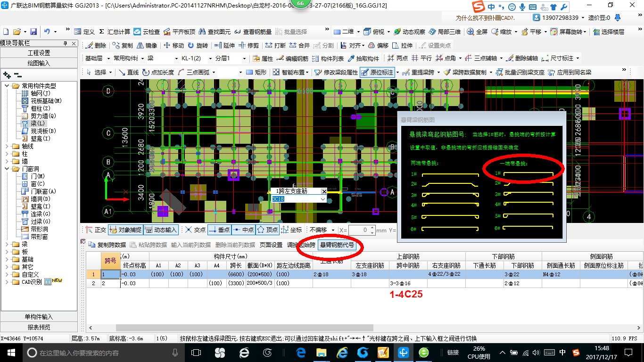Screen dimensions: 644x362
Task: Click 构件列表 component list
Action: pyautogui.click(x=328, y=58)
